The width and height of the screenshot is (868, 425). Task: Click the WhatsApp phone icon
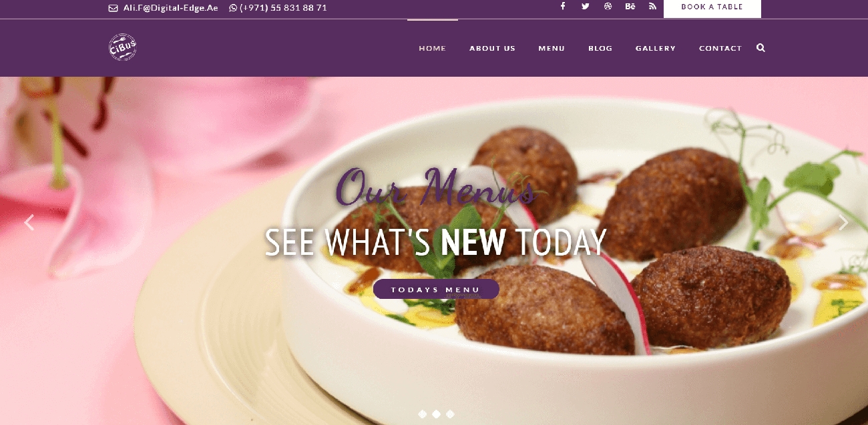point(233,8)
